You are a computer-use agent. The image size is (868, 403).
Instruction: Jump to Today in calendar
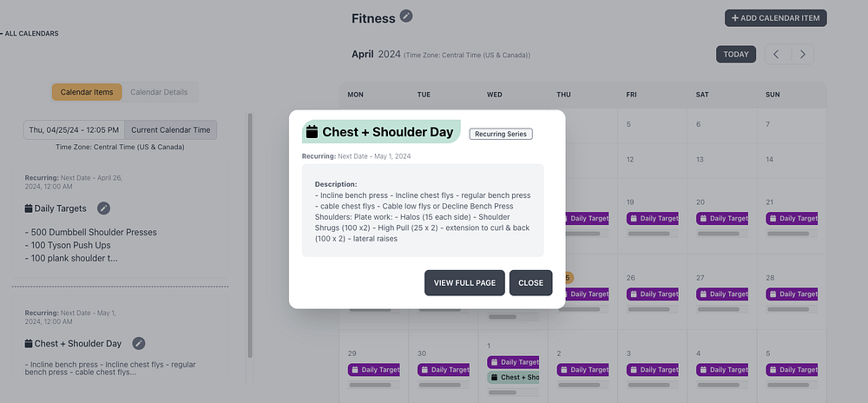tap(735, 54)
